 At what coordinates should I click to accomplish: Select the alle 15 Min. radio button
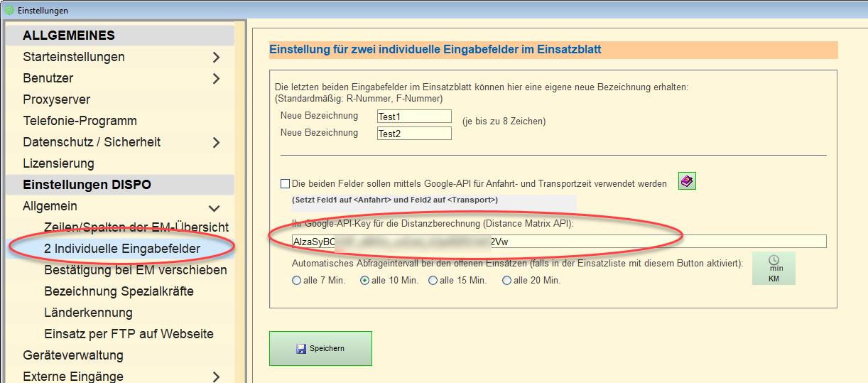tap(433, 281)
